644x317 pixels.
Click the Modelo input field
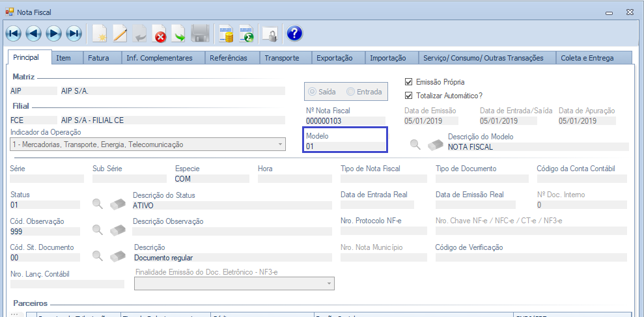tap(345, 146)
